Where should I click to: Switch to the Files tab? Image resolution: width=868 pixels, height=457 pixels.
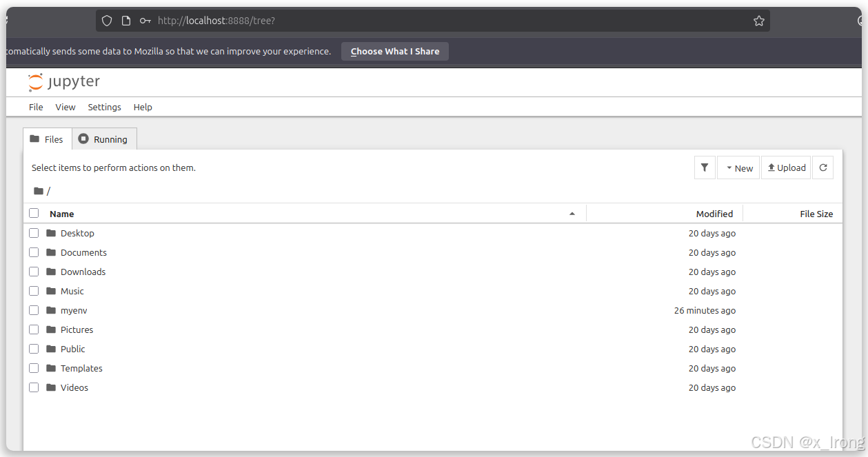pos(47,139)
